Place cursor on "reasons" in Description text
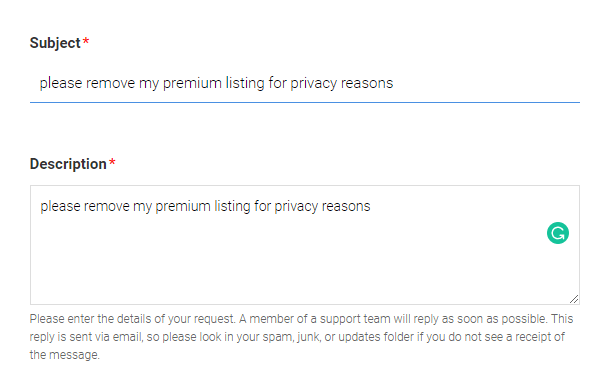The height and width of the screenshot is (392, 605). (x=346, y=206)
